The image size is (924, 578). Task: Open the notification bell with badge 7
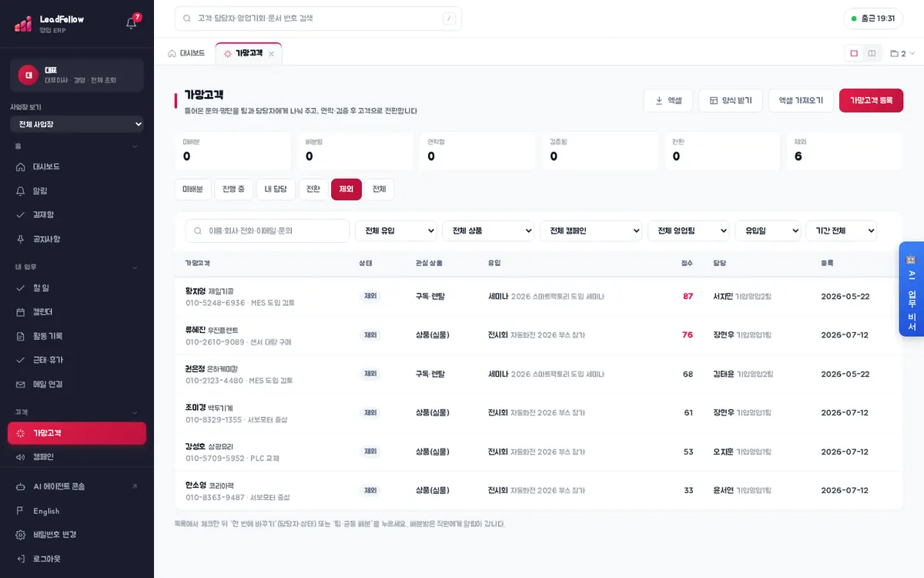point(132,22)
